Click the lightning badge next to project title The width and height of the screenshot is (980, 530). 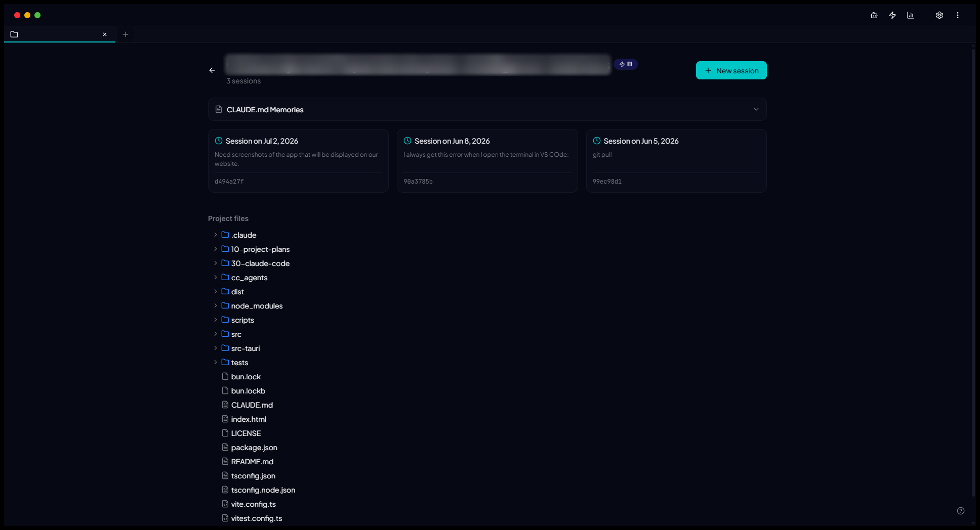click(x=626, y=64)
